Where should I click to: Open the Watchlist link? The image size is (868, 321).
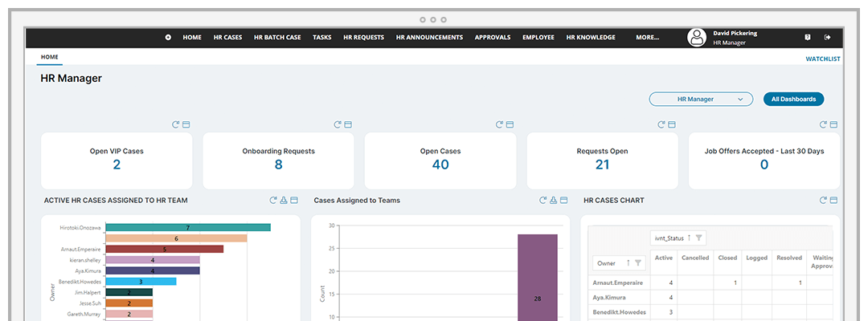[822, 59]
